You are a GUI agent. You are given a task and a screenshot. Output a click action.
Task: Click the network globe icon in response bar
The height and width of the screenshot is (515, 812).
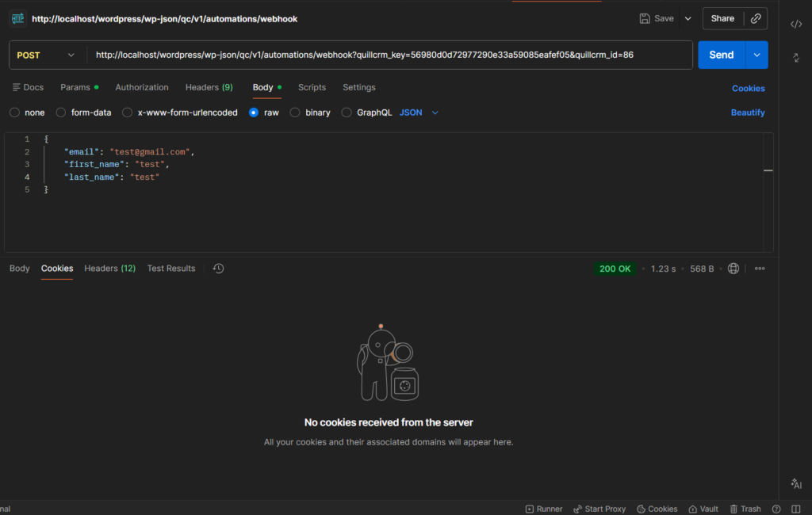(733, 269)
